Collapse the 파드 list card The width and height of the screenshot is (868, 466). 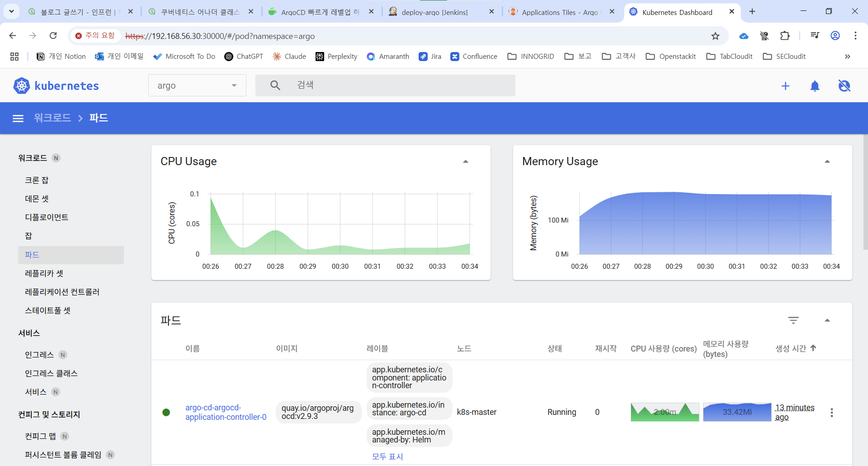827,320
